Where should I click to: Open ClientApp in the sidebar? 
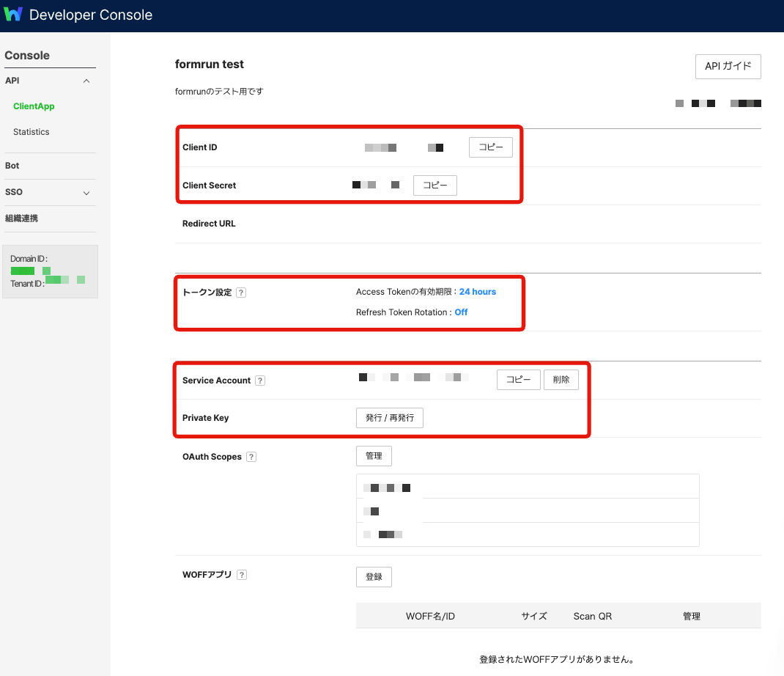[34, 106]
